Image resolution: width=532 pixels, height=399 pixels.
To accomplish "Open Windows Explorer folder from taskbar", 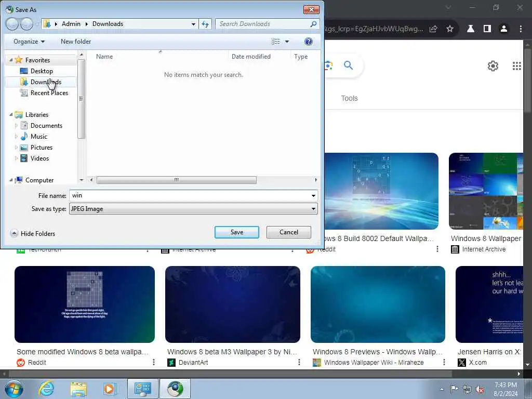I will coord(78,389).
